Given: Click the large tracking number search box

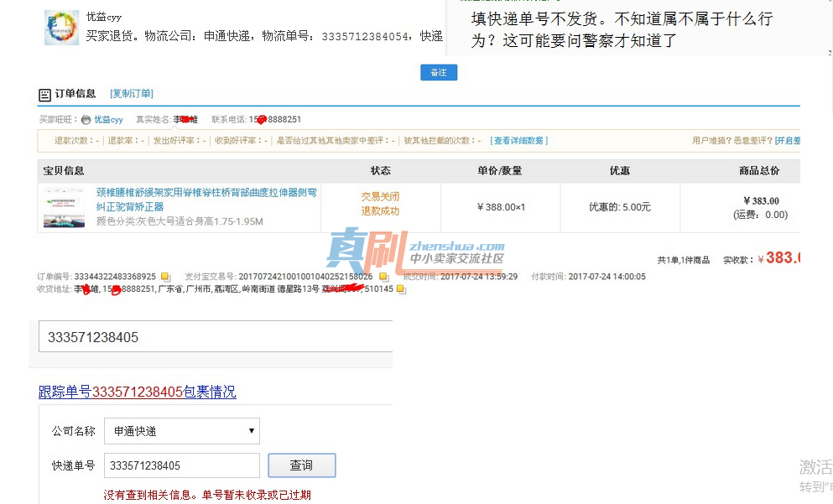Looking at the screenshot, I should click(216, 336).
